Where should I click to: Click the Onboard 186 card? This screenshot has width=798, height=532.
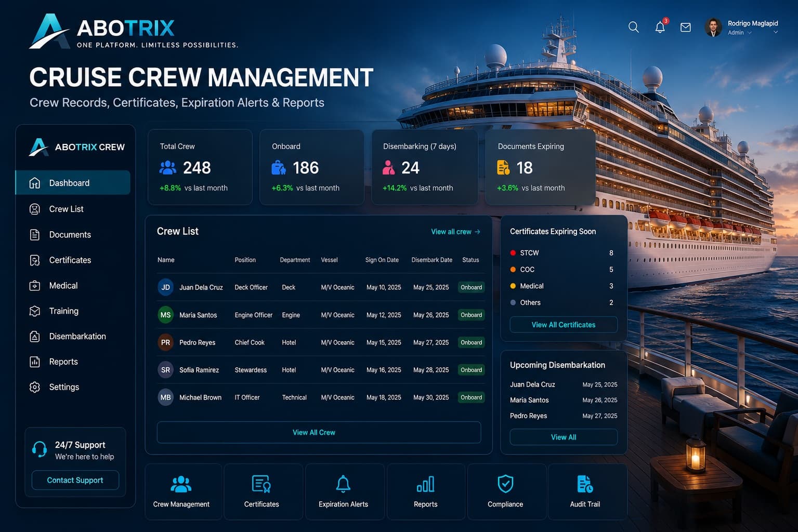click(x=312, y=167)
